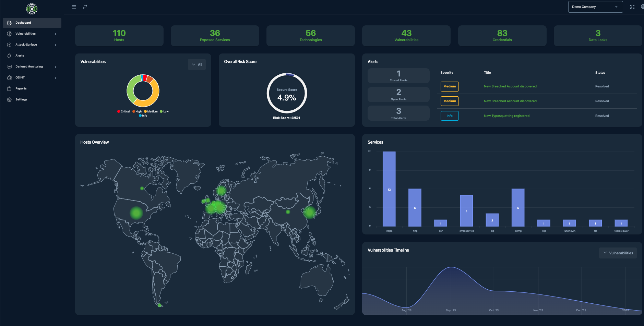The width and height of the screenshot is (644, 326).
Task: Expand the All filter in Vulnerabilities panel
Action: 196,64
